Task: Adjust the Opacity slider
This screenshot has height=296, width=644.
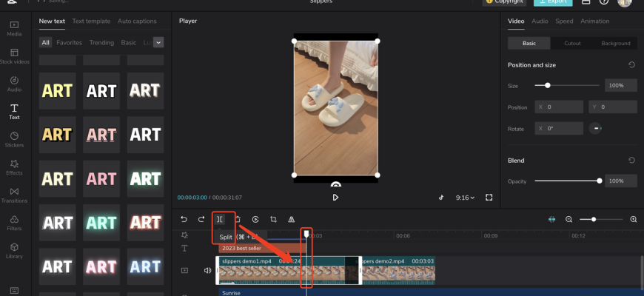Action: [x=568, y=181]
